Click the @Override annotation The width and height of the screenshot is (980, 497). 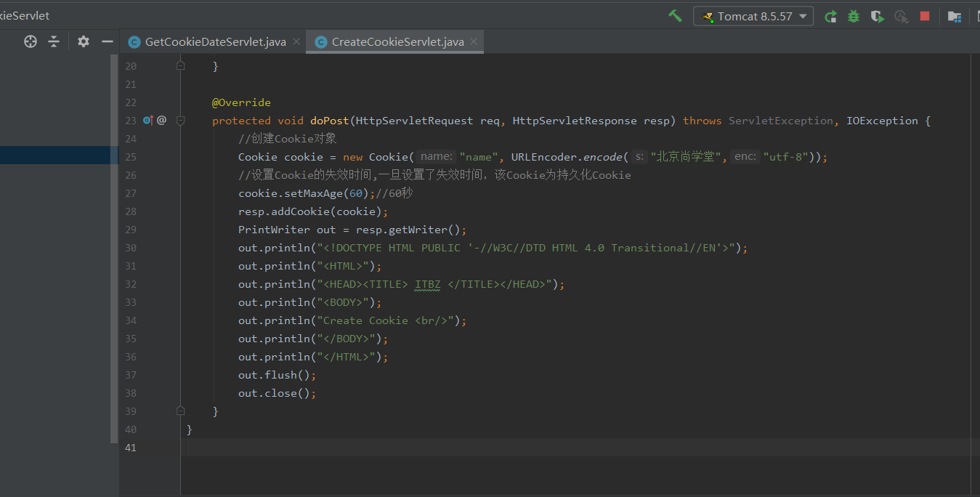[x=241, y=102]
